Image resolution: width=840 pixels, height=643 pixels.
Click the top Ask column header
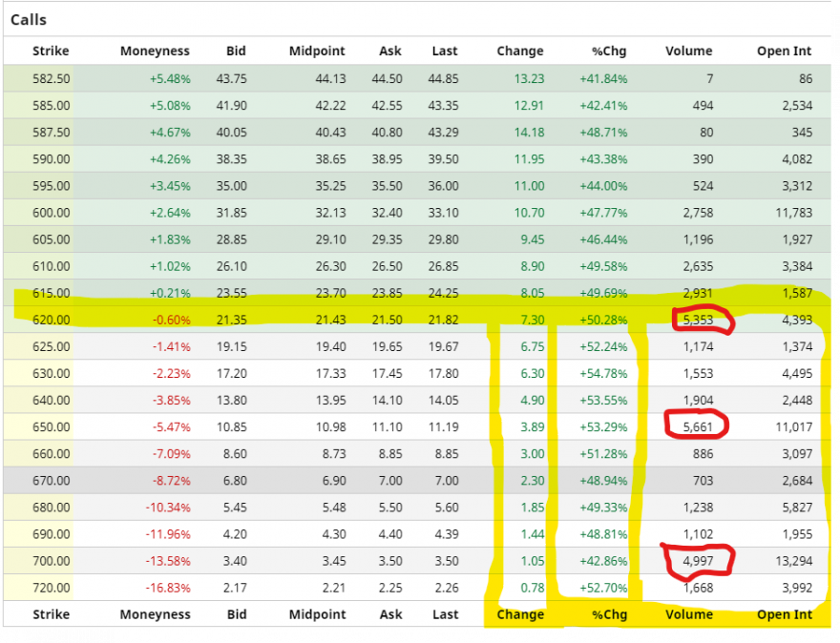(x=390, y=51)
